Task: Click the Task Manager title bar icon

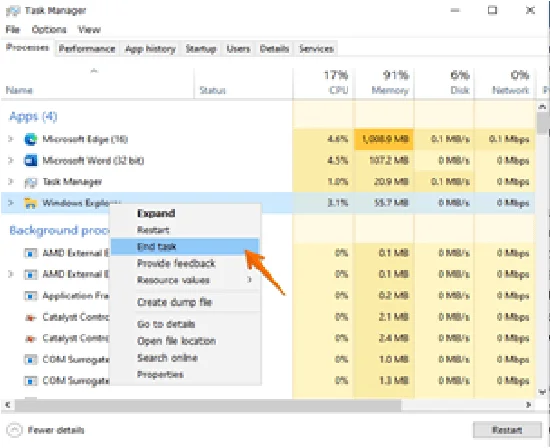Action: coord(13,11)
